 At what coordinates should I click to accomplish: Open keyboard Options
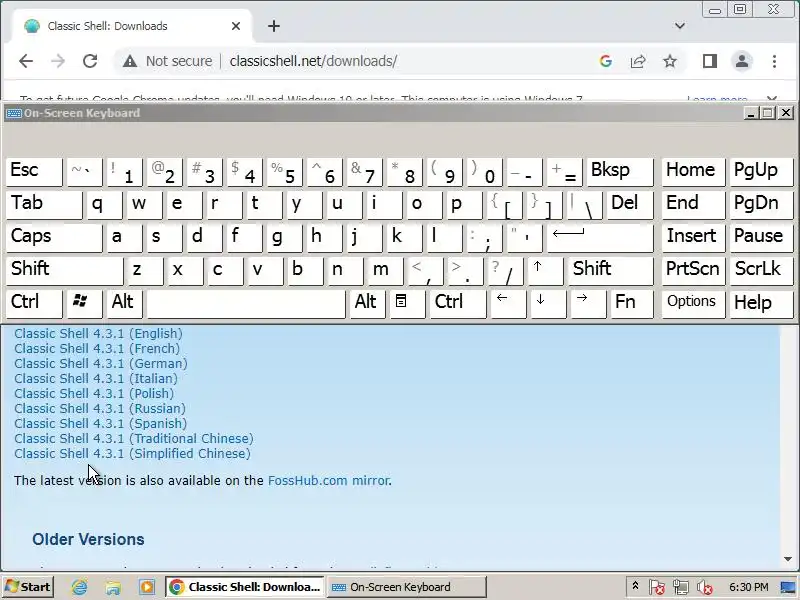pyautogui.click(x=693, y=304)
